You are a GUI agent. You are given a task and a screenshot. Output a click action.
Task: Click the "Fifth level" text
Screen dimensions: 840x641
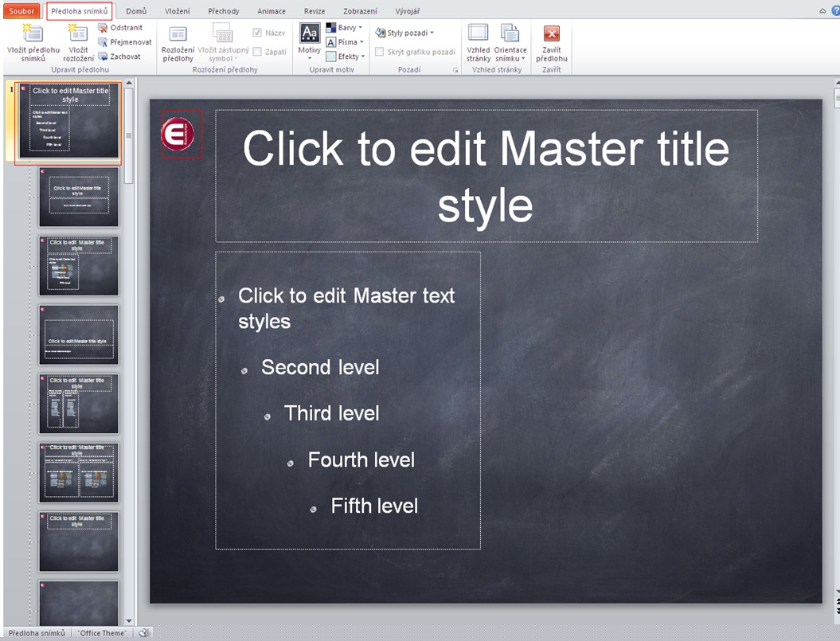click(x=374, y=506)
